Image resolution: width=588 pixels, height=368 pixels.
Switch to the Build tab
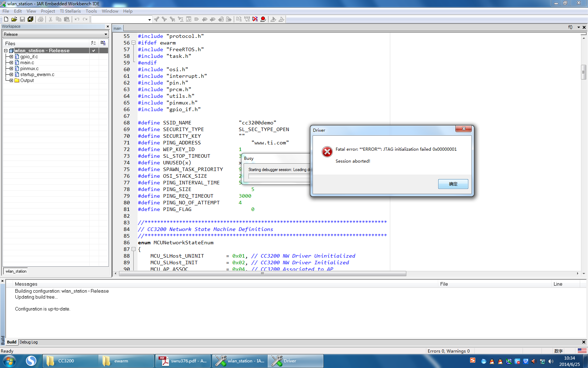(x=12, y=342)
